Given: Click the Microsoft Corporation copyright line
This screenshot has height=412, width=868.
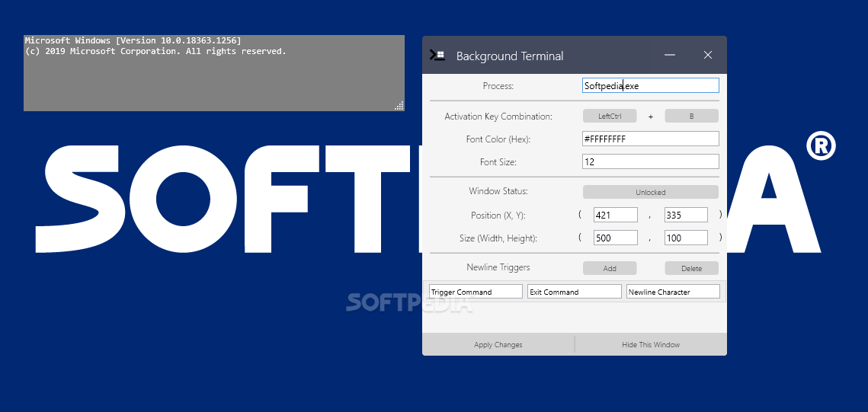Looking at the screenshot, I should (x=155, y=52).
